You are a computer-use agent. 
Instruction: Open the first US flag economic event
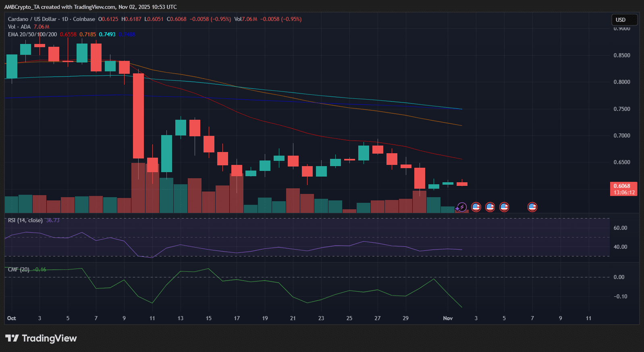[476, 207]
